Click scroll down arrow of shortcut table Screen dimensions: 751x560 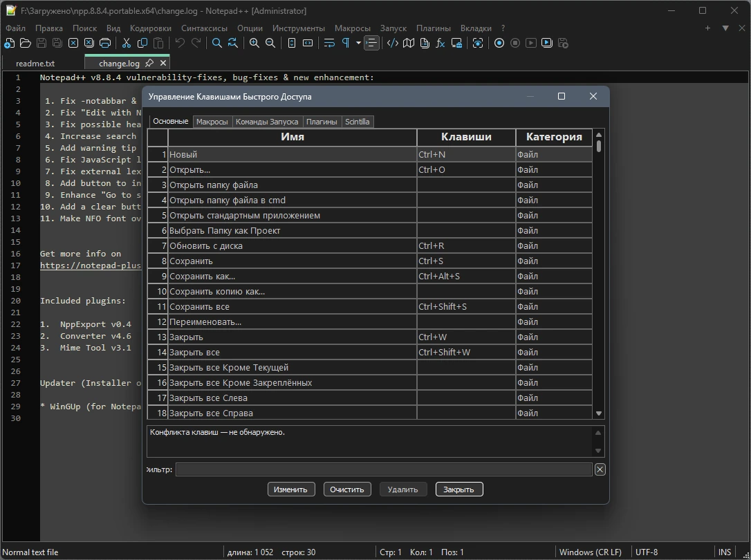pyautogui.click(x=599, y=413)
